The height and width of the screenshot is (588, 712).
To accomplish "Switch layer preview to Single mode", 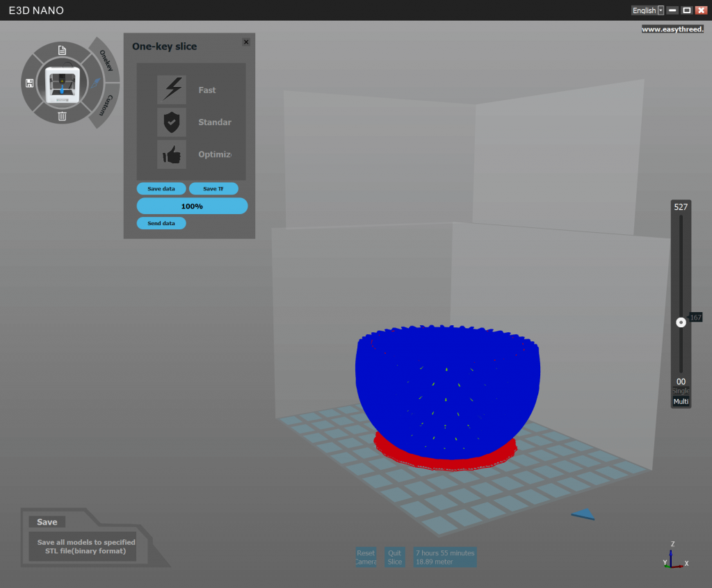I will coord(680,390).
